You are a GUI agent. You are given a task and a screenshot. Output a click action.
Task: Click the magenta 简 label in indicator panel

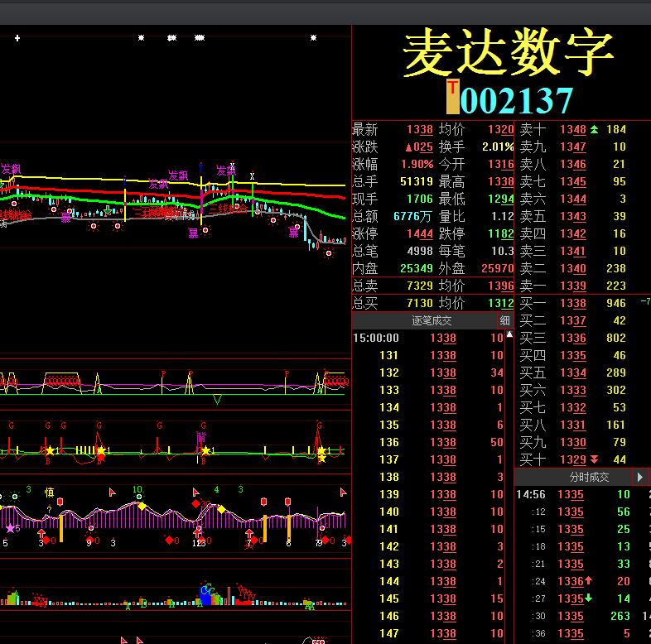[201, 436]
